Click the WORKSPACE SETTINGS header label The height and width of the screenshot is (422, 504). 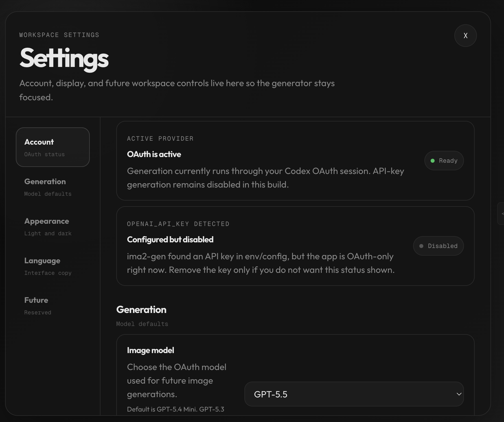pos(59,35)
